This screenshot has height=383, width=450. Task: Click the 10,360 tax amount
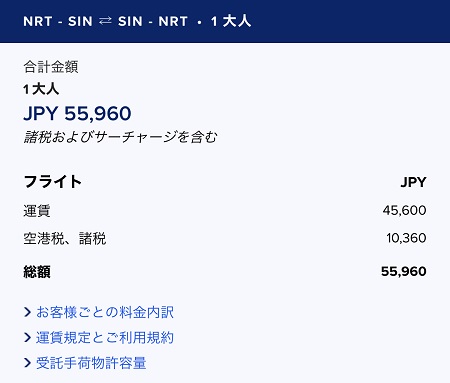click(x=406, y=238)
